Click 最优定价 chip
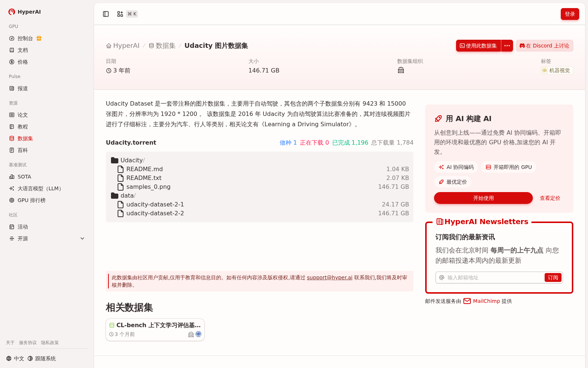 point(453,182)
